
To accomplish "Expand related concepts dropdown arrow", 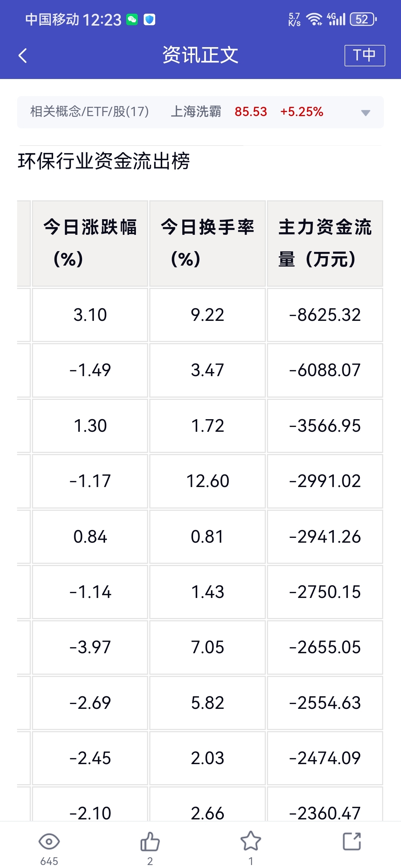I will coord(365,113).
